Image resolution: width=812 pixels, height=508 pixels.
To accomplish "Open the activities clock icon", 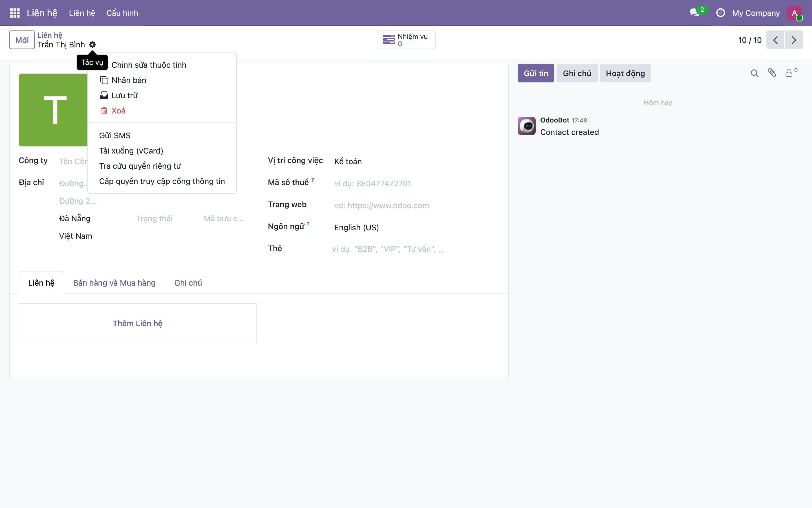I will (720, 13).
